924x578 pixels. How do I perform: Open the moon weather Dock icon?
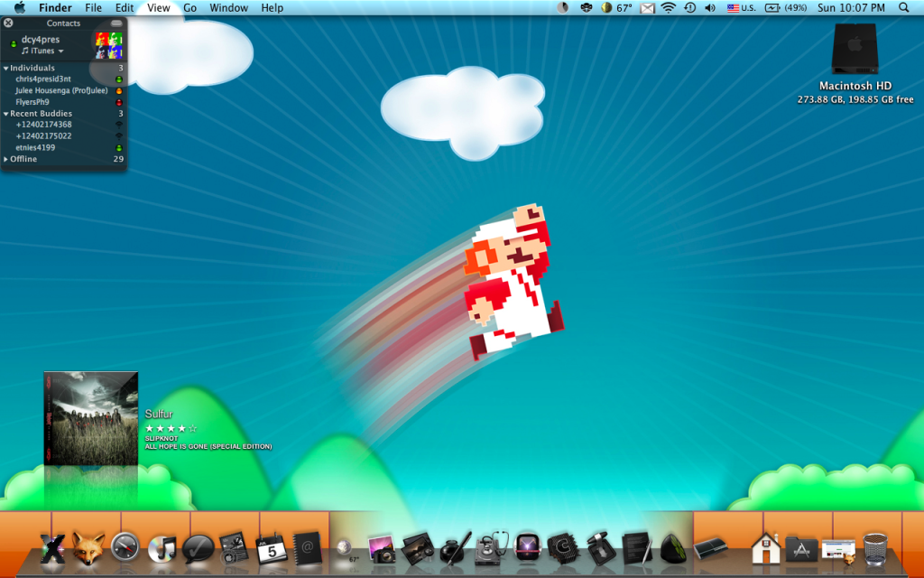[x=346, y=550]
